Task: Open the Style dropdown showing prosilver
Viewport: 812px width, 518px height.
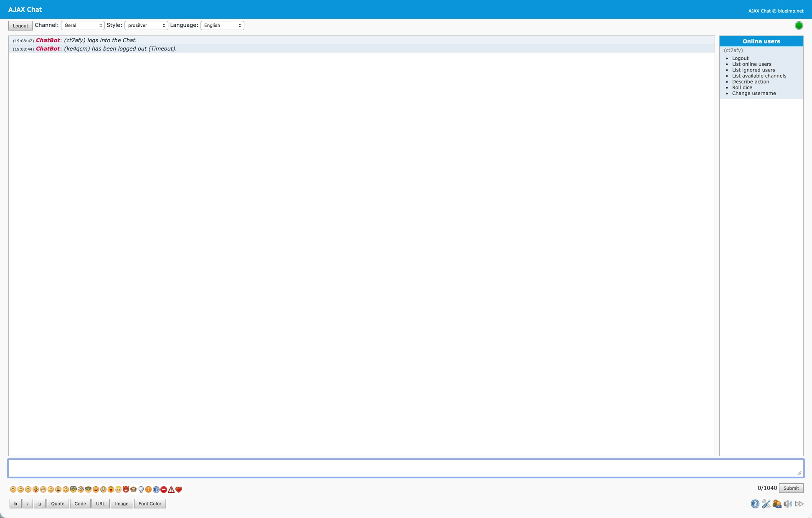Action: 146,25
